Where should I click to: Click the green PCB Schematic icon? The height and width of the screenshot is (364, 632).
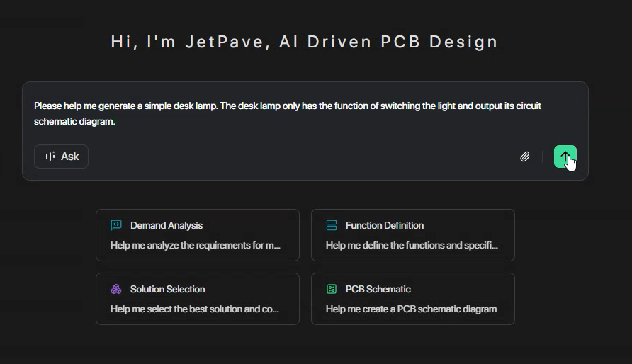tap(332, 289)
